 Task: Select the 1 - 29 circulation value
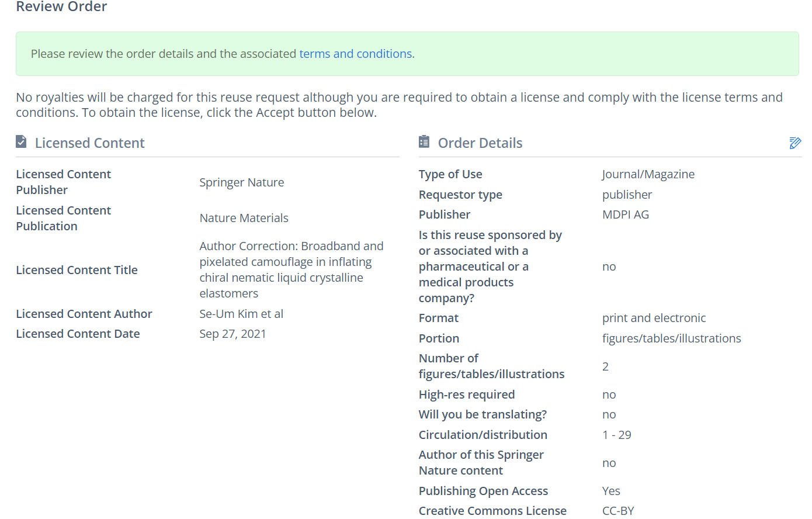(616, 435)
